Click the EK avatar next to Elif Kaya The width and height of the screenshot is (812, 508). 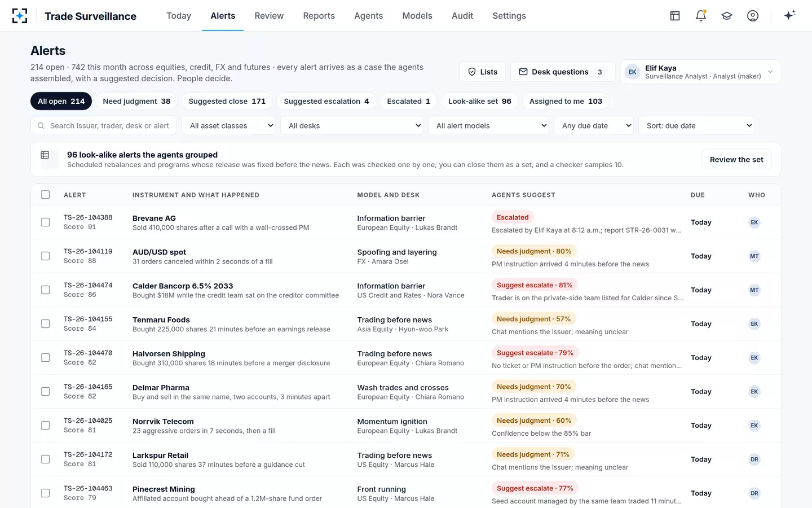pos(633,72)
